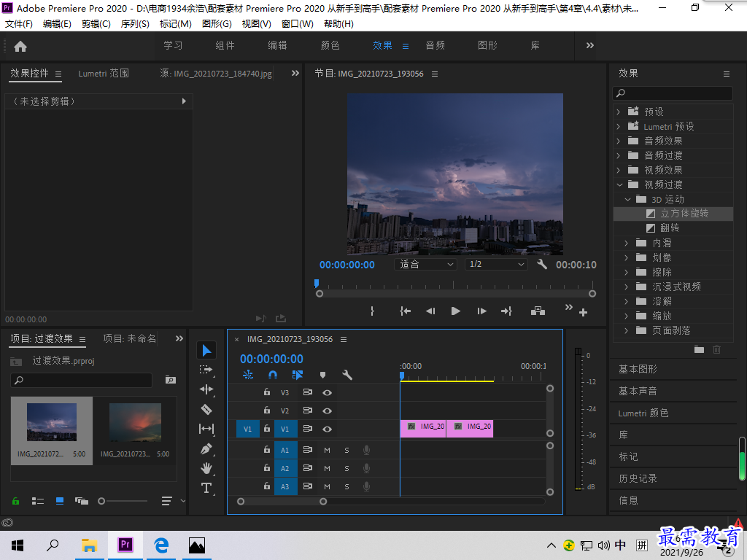Toggle nest sequence insert mode
Viewport: 747px width, 560px height.
(248, 375)
